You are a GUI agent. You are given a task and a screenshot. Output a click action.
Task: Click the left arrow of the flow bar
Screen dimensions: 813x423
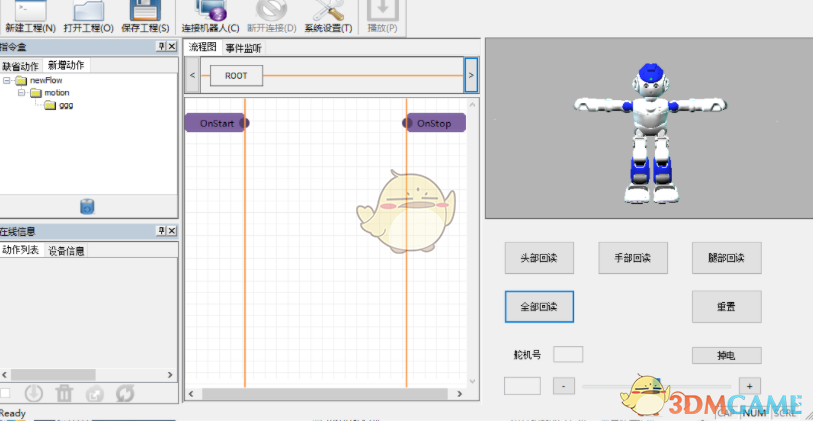192,75
